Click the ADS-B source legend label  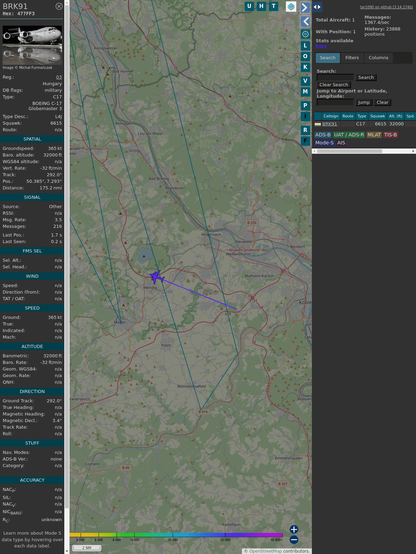point(322,135)
